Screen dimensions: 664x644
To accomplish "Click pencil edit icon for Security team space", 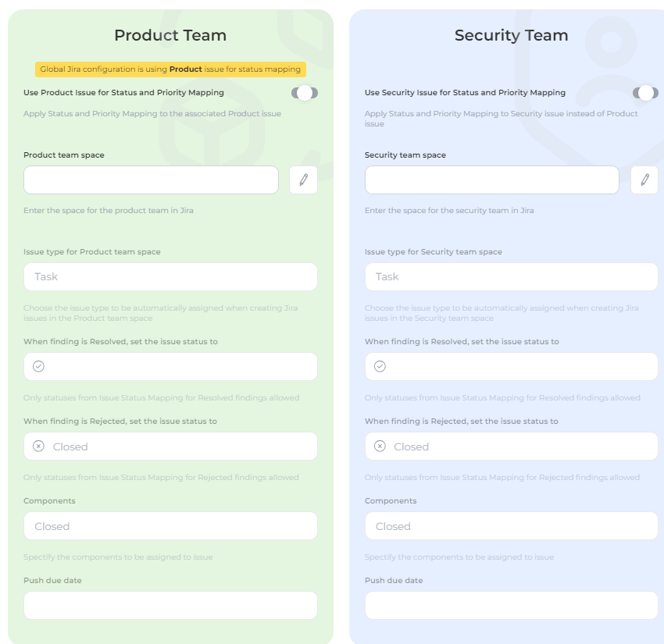I will pyautogui.click(x=644, y=180).
